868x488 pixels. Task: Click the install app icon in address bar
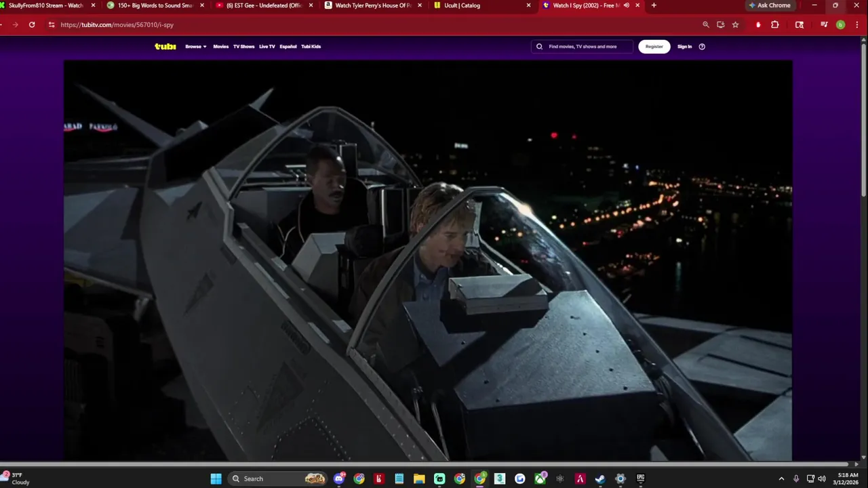coord(720,24)
